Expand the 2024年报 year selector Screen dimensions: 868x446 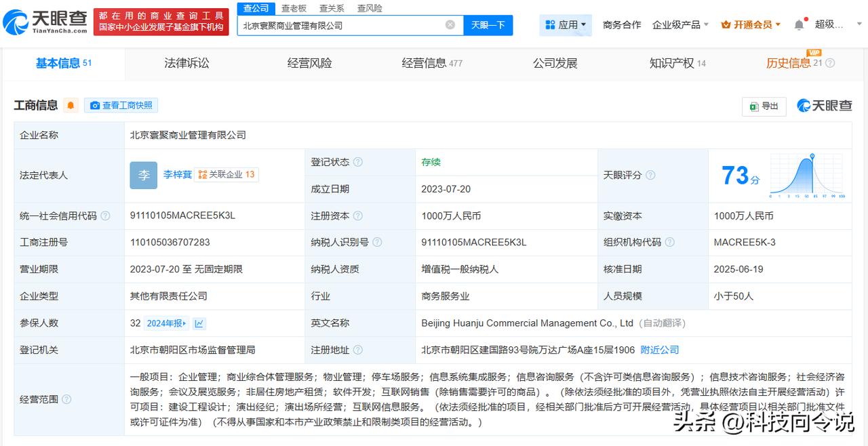pos(166,323)
